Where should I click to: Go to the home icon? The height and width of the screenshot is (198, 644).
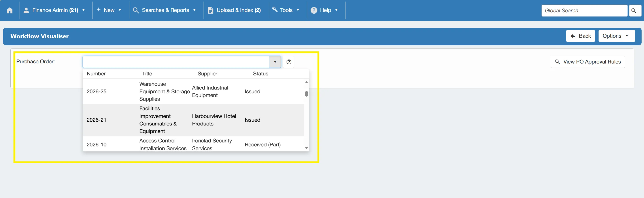10,10
